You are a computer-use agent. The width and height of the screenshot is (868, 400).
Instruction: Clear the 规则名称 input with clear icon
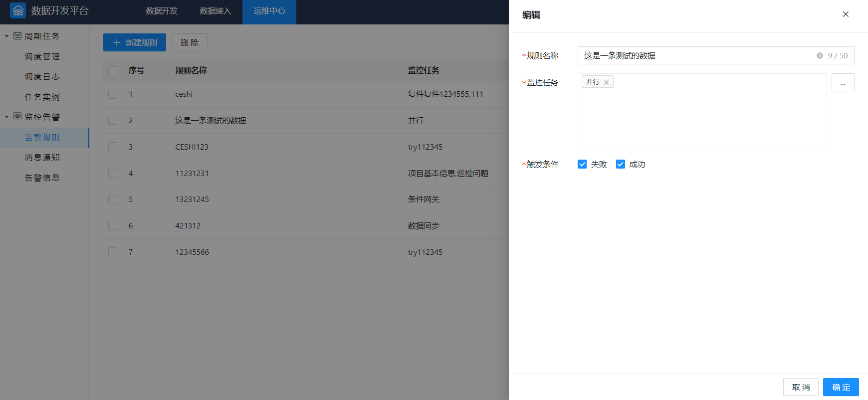click(820, 56)
